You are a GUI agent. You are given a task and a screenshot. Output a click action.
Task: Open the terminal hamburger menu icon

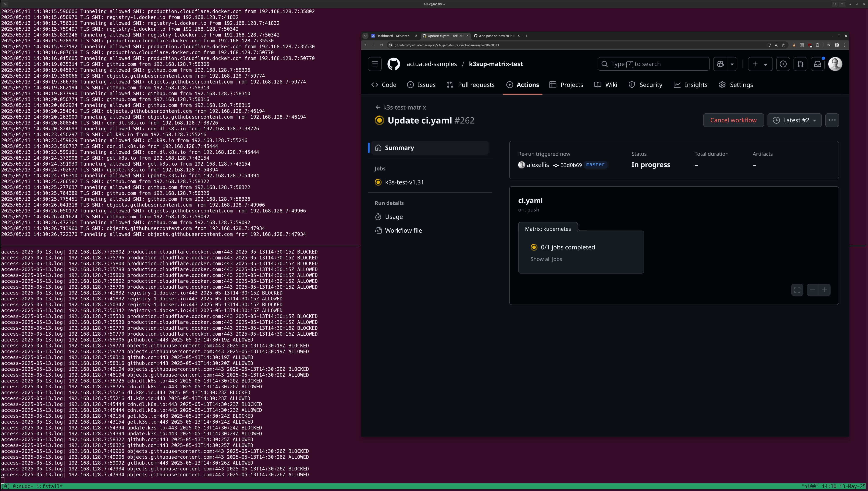pos(842,4)
